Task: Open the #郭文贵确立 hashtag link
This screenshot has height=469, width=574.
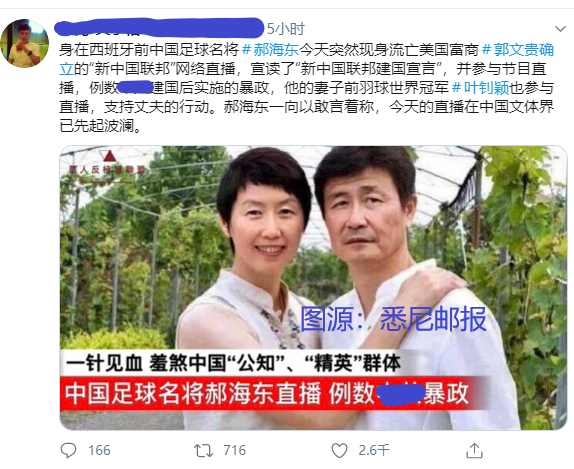Action: [x=306, y=59]
